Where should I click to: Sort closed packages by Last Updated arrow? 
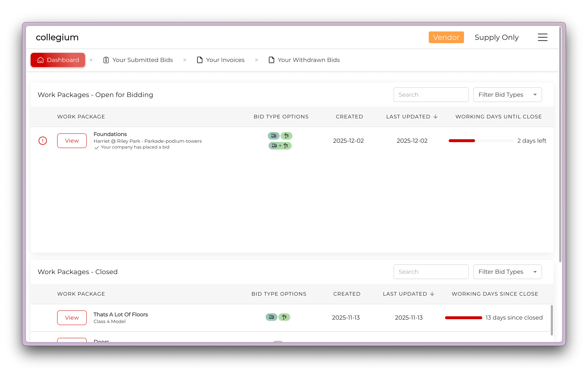coord(432,294)
